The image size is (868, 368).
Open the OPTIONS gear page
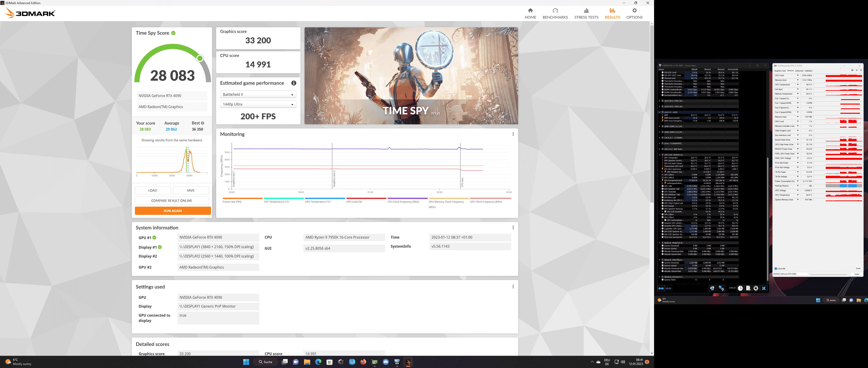pos(634,13)
